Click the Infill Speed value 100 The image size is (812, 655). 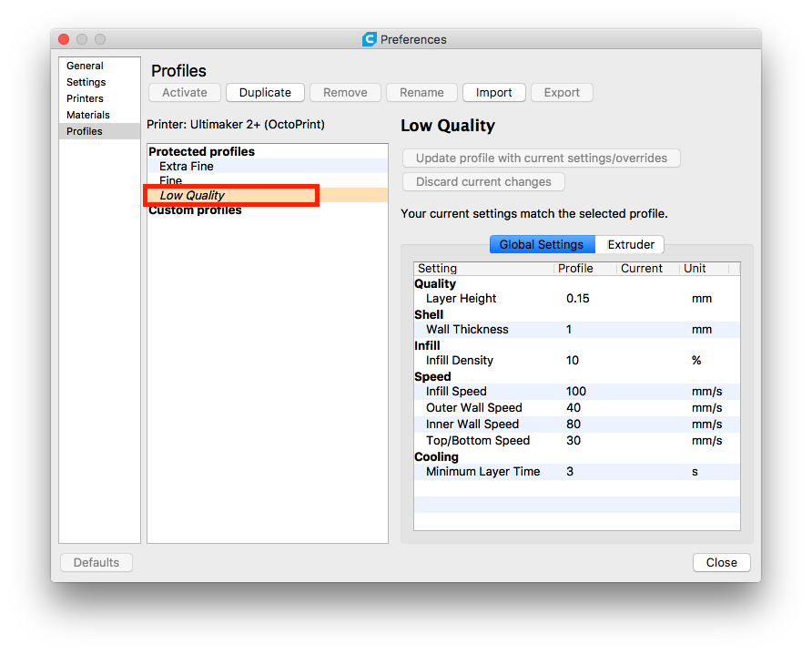[x=576, y=392]
